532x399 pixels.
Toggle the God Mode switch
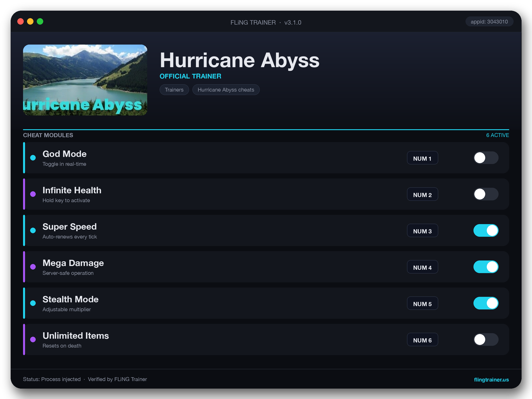(486, 158)
